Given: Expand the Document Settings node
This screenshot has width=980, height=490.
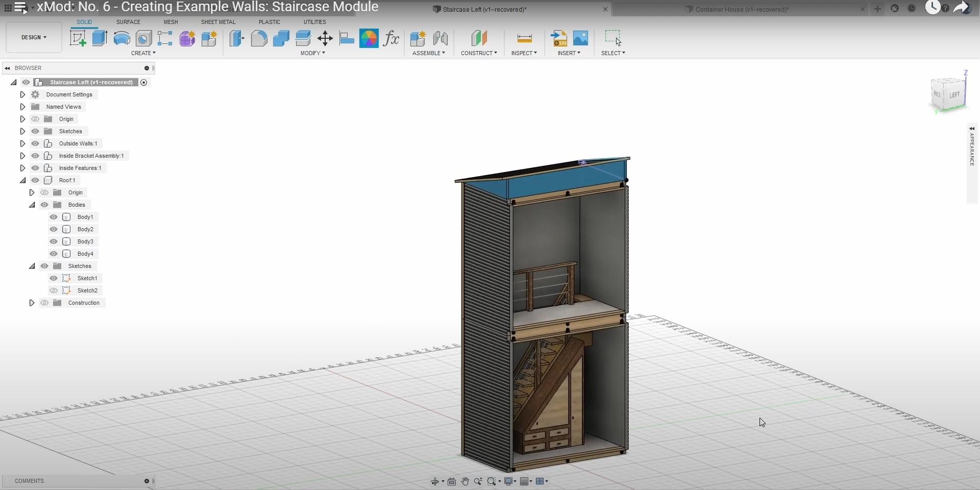Looking at the screenshot, I should point(22,94).
